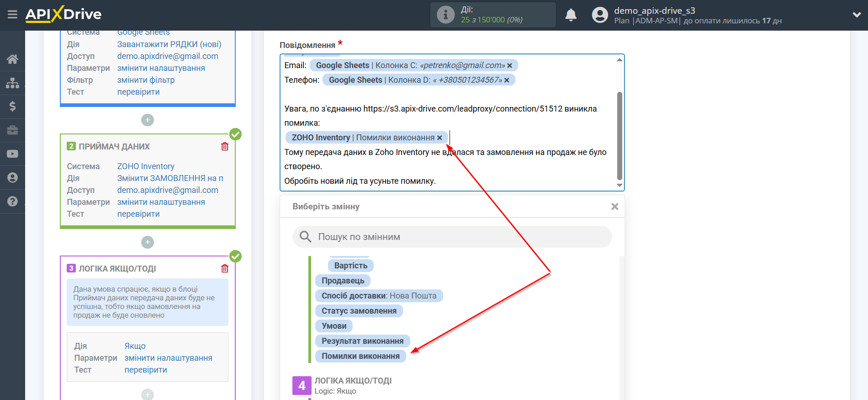Remove ZOHO Inventory Помилки виконання variable
The height and width of the screenshot is (400, 868).
pyautogui.click(x=439, y=138)
